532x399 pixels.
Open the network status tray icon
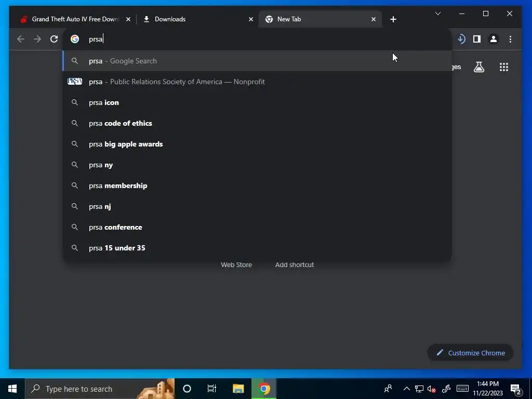point(419,389)
